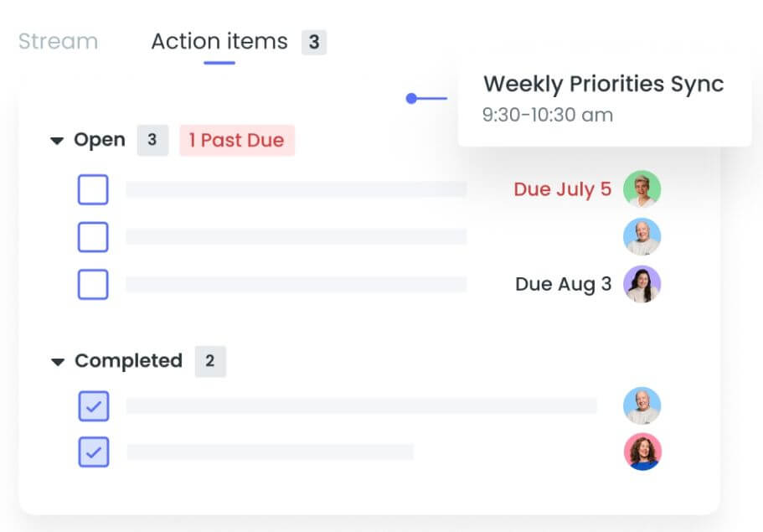
Task: Click the 1 Past Due label
Action: point(237,140)
